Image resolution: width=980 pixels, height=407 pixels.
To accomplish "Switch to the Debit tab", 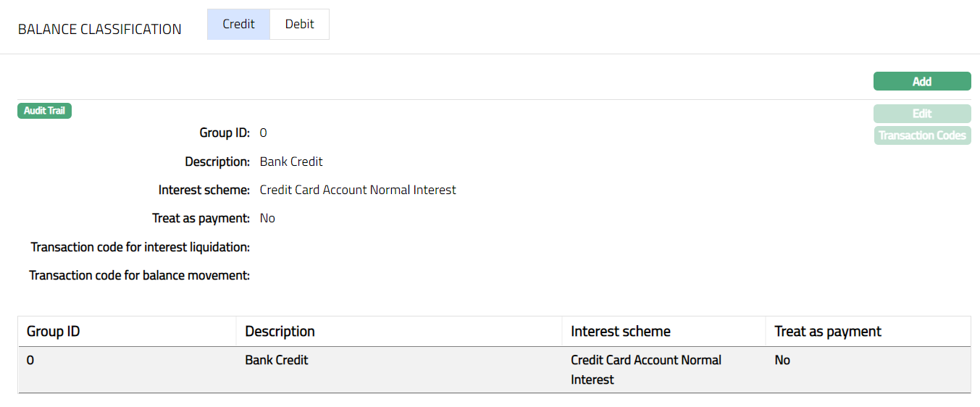I will 299,24.
